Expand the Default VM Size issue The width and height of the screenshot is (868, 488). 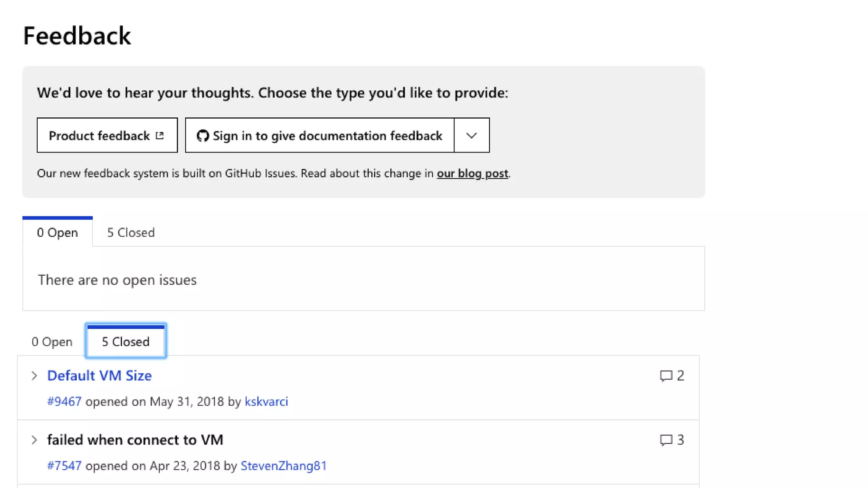34,376
